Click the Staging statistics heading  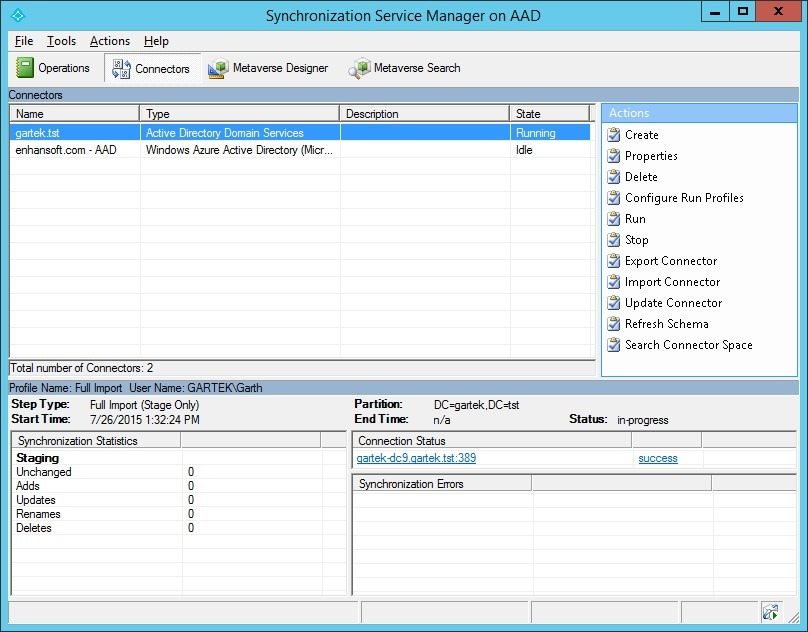[x=38, y=458]
